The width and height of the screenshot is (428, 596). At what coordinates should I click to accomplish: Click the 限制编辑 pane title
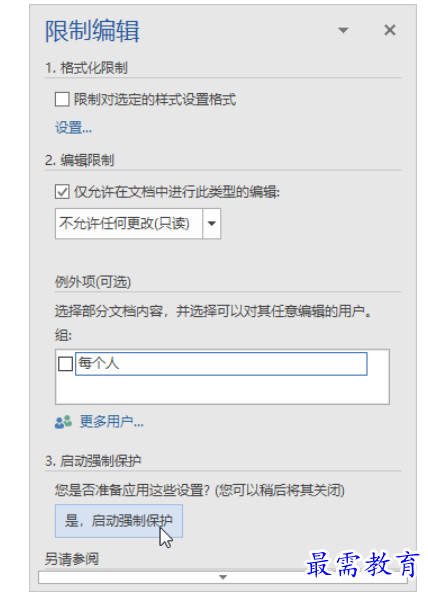(x=92, y=31)
